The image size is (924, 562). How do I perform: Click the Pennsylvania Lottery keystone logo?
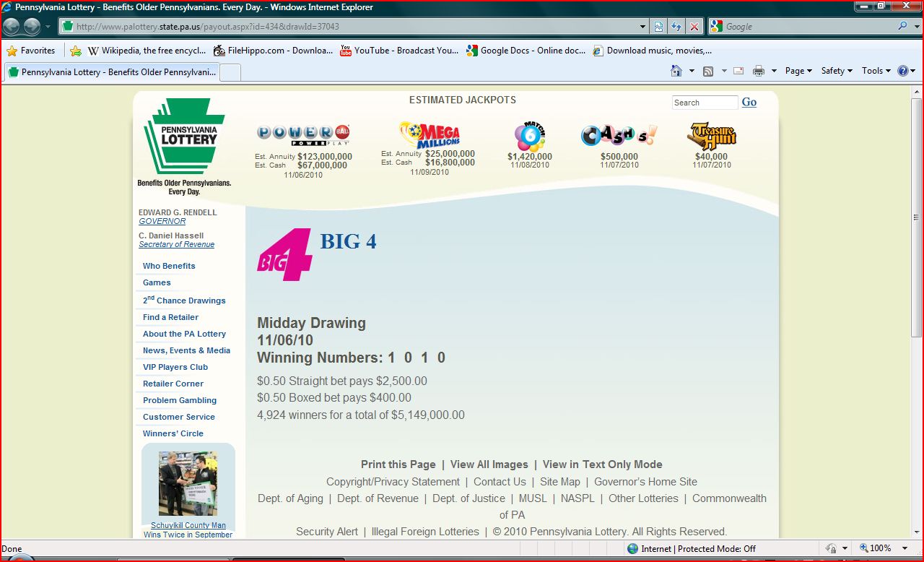(x=184, y=147)
